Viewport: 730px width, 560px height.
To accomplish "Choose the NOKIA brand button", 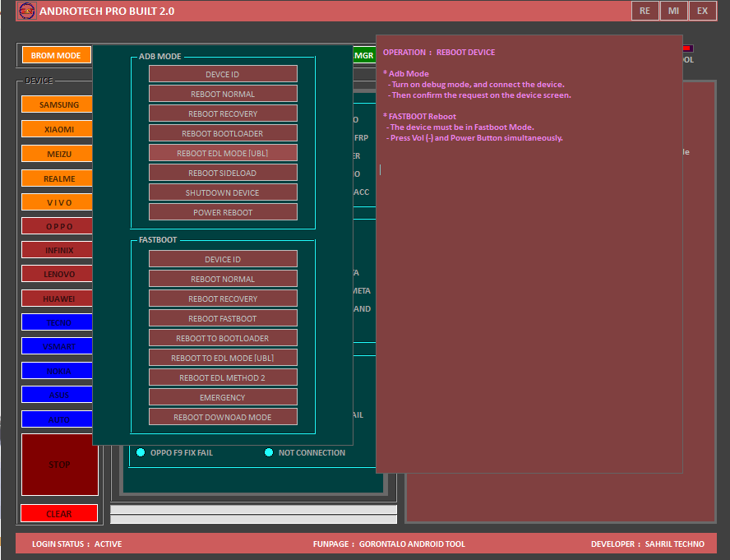I will coord(58,371).
